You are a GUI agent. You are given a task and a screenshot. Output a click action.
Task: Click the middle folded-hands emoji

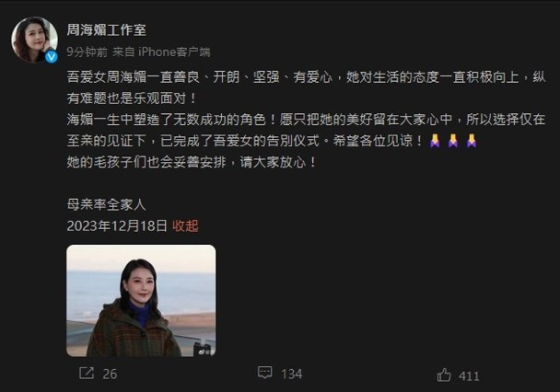[x=453, y=141]
